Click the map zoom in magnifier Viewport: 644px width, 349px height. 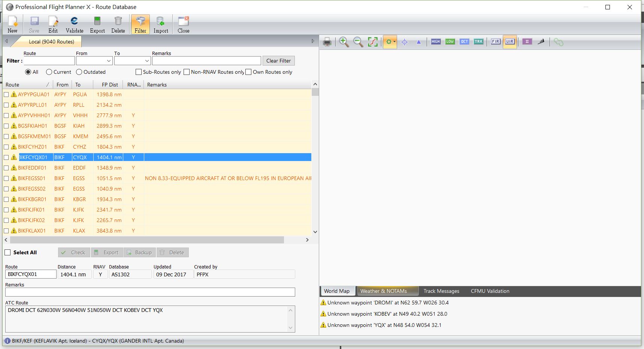[344, 42]
